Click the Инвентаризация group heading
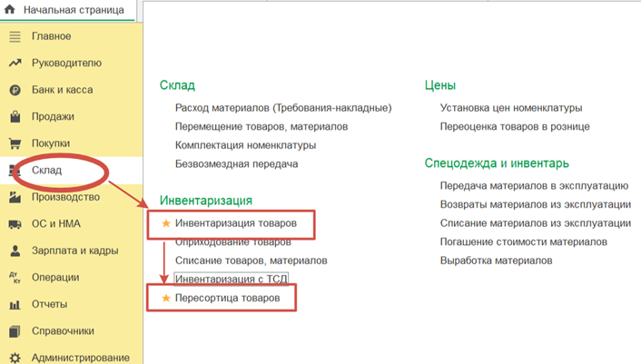Viewport: 641px width, 364px height. click(x=205, y=201)
